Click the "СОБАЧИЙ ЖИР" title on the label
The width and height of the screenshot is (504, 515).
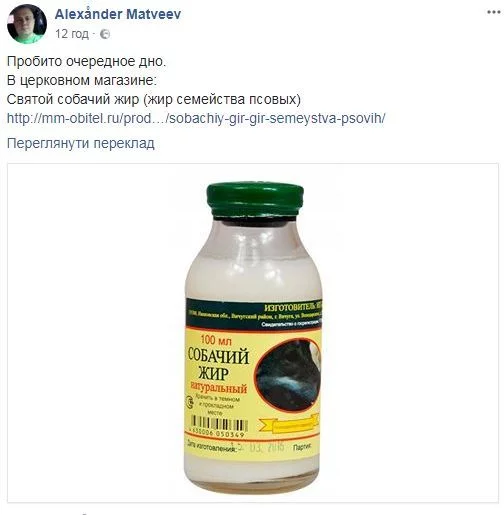tap(218, 364)
